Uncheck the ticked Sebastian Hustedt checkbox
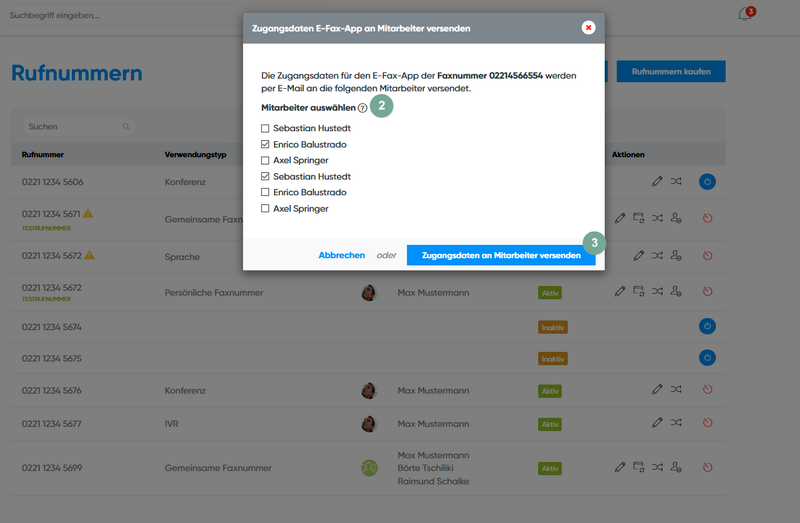The width and height of the screenshot is (800, 523). (x=265, y=176)
